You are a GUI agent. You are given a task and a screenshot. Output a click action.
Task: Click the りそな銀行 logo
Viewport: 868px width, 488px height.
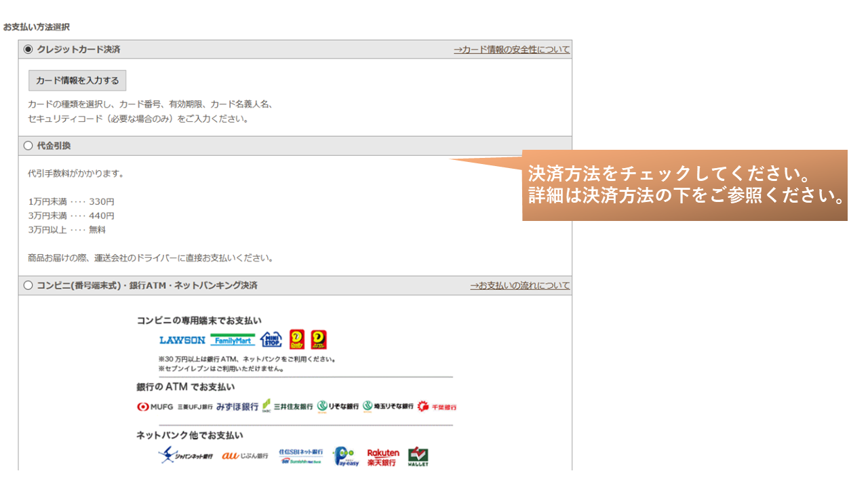pyautogui.click(x=338, y=406)
